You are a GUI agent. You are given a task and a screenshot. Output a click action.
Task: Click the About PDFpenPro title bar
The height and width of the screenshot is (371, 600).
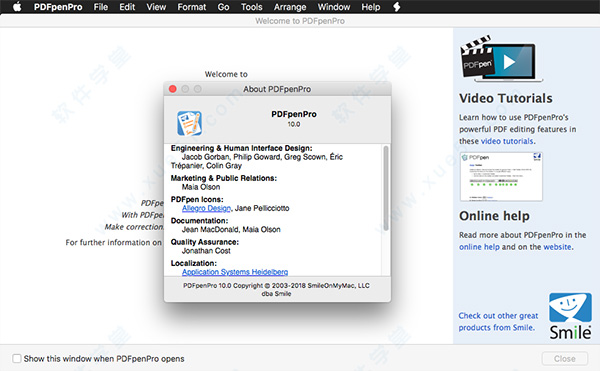click(277, 89)
